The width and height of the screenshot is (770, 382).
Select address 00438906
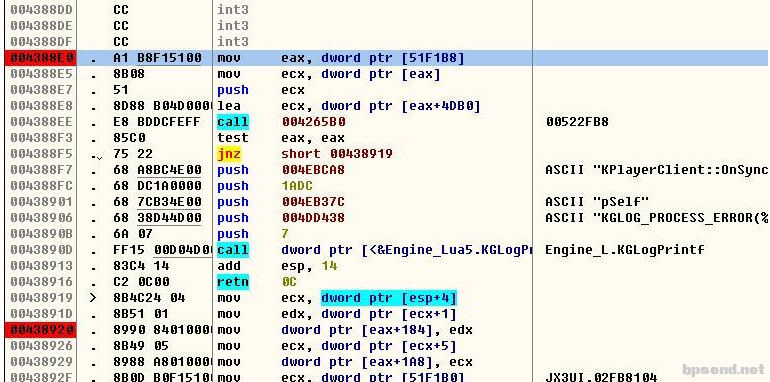[x=41, y=218]
